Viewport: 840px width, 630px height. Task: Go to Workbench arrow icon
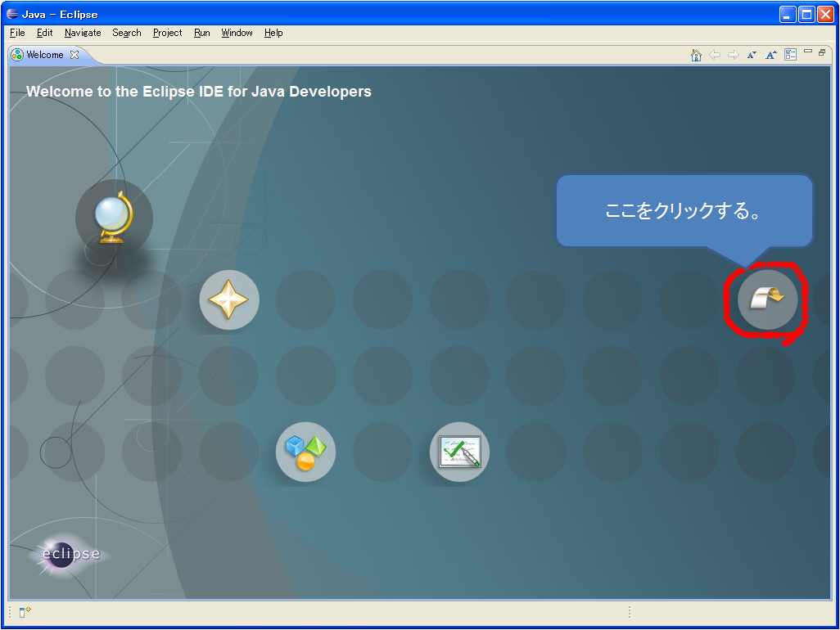pyautogui.click(x=767, y=299)
